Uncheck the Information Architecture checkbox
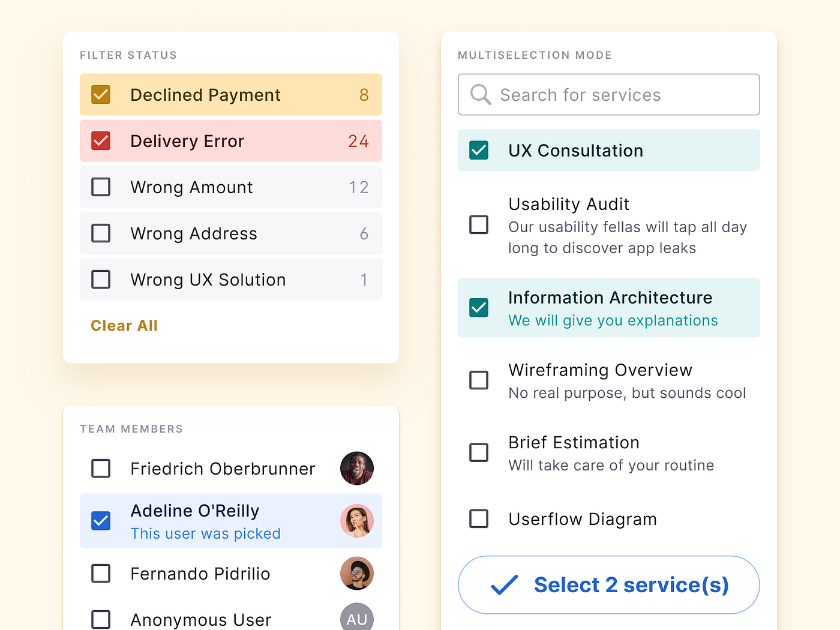This screenshot has width=840, height=630. point(479,308)
